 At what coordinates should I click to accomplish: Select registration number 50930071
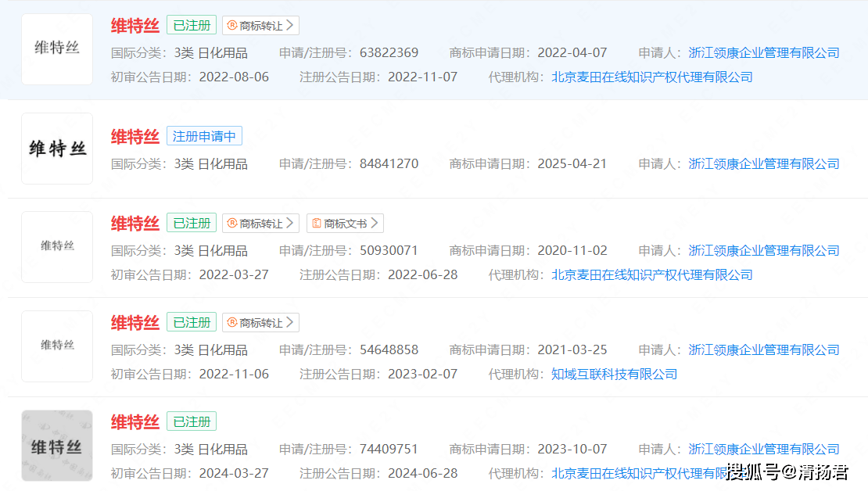tap(389, 251)
